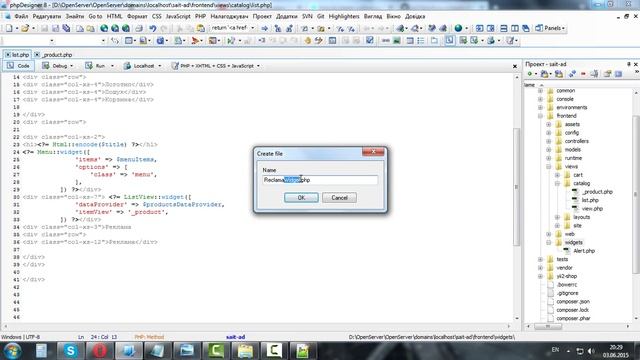Expand the cart folder node
The height and width of the screenshot is (360, 640).
click(557, 175)
